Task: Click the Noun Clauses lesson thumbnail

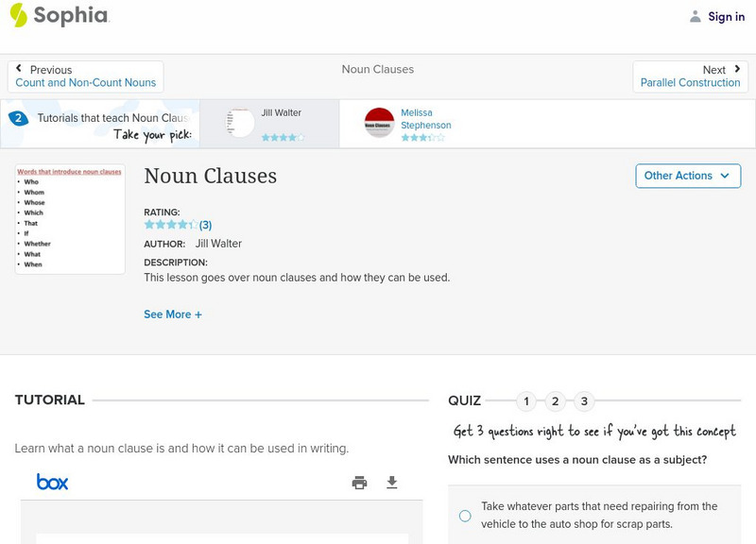Action: [x=70, y=219]
